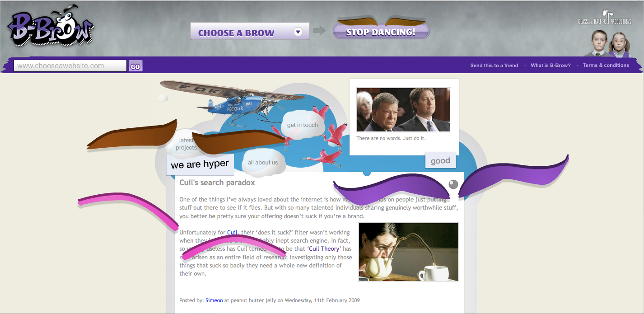Open Terms & conditions link

(x=606, y=66)
